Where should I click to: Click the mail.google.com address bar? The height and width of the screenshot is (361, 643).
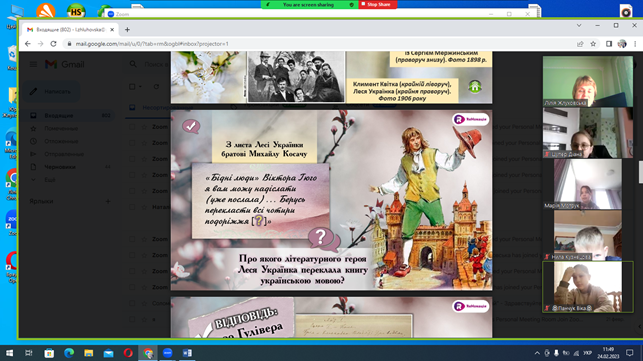320,43
